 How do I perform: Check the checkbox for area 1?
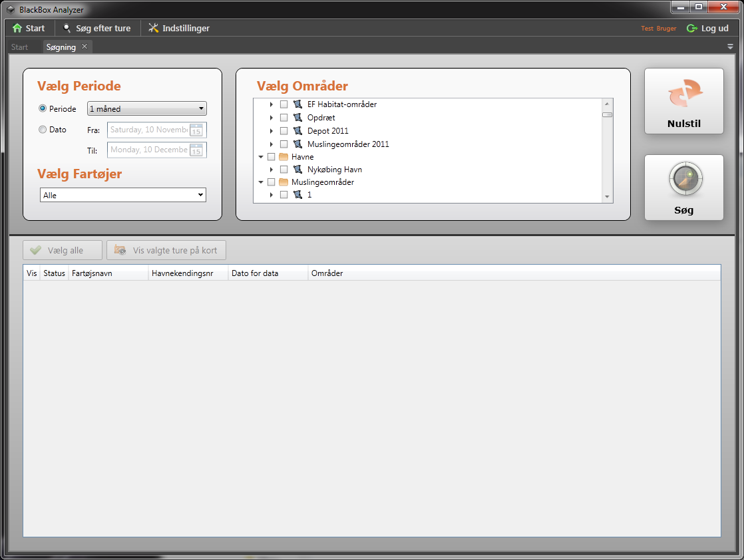coord(283,195)
